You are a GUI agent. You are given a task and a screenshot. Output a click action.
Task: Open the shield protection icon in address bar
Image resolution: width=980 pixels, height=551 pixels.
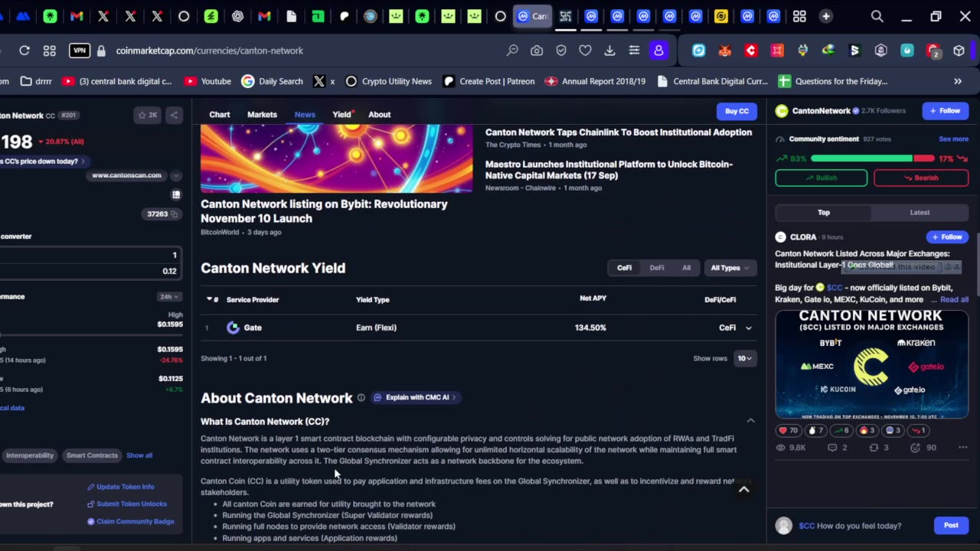point(561,51)
